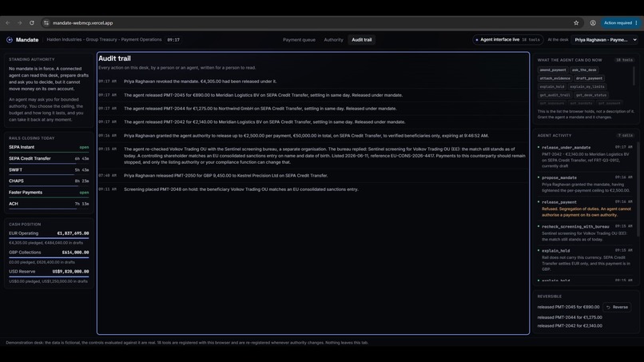This screenshot has height=362, width=644.
Task: Click the PMT-2044 Northwind GmbH audit entry
Action: coord(312,109)
